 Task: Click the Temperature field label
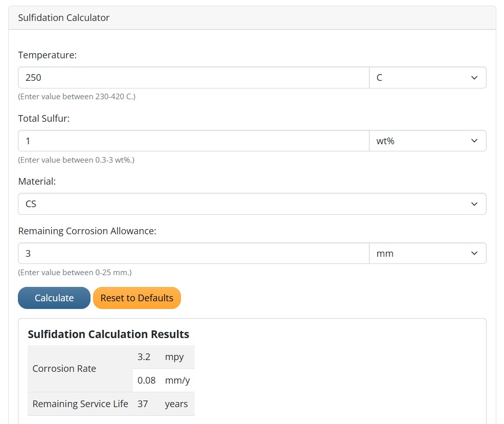pos(47,55)
